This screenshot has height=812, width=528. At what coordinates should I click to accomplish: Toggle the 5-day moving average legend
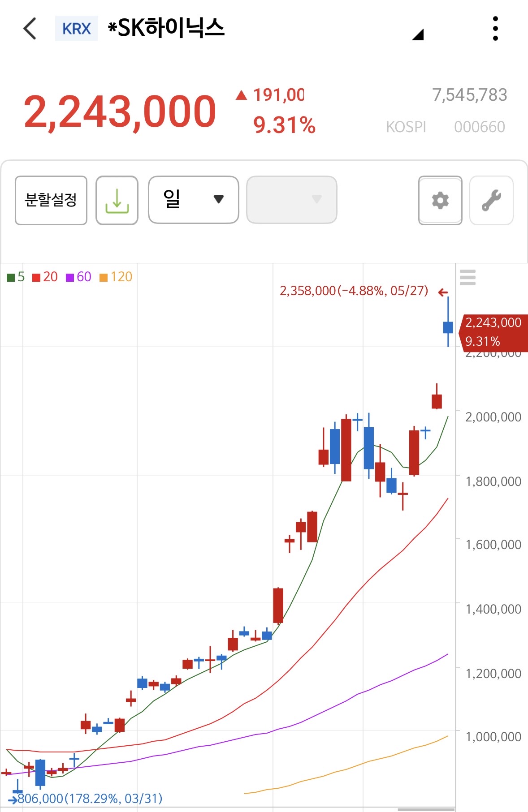[x=16, y=277]
